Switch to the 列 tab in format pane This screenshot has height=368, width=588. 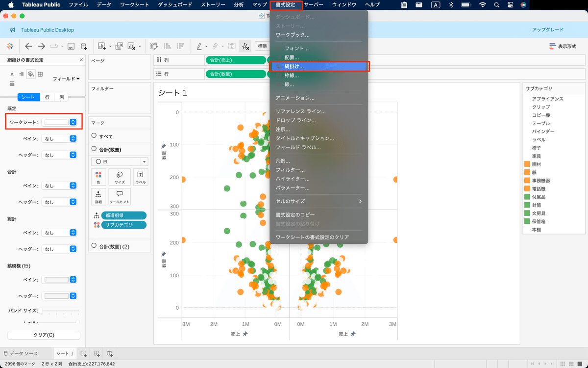point(62,97)
